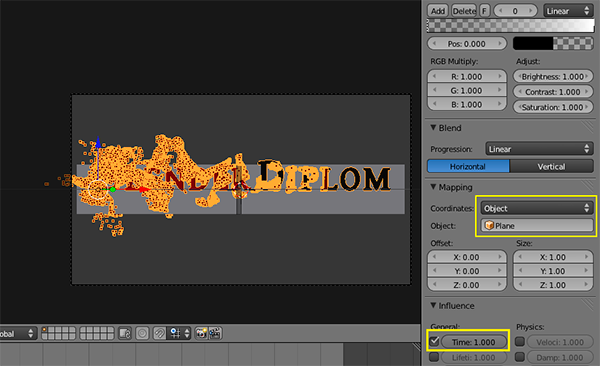Image resolution: width=600 pixels, height=366 pixels.
Task: Click the green Y-axis manipulator handle
Action: pos(112,190)
